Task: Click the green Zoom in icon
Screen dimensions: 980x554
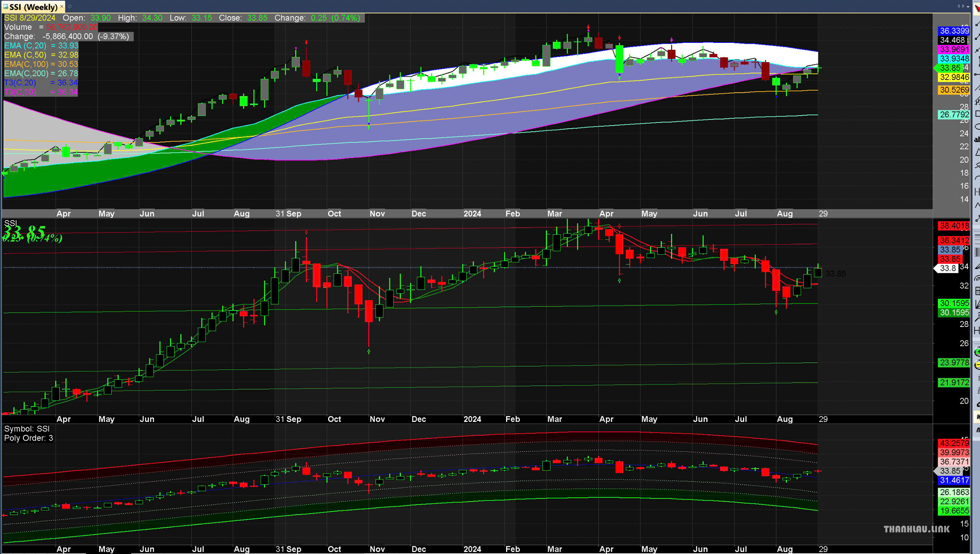Action: click(977, 352)
